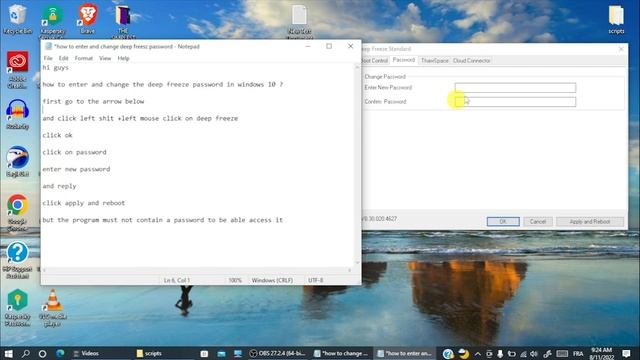Open the Kaspersky Password Manager desktop icon
Viewport: 640px width, 360px height.
[x=17, y=307]
